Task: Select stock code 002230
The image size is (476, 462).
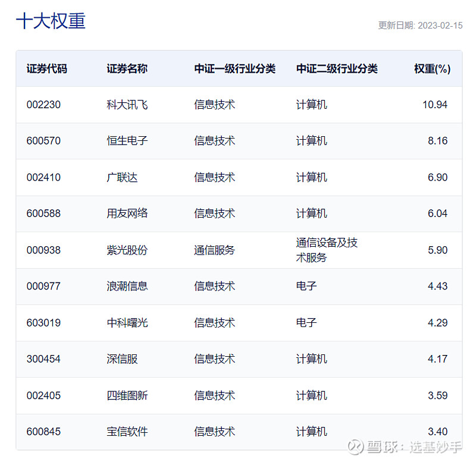Action: point(43,105)
